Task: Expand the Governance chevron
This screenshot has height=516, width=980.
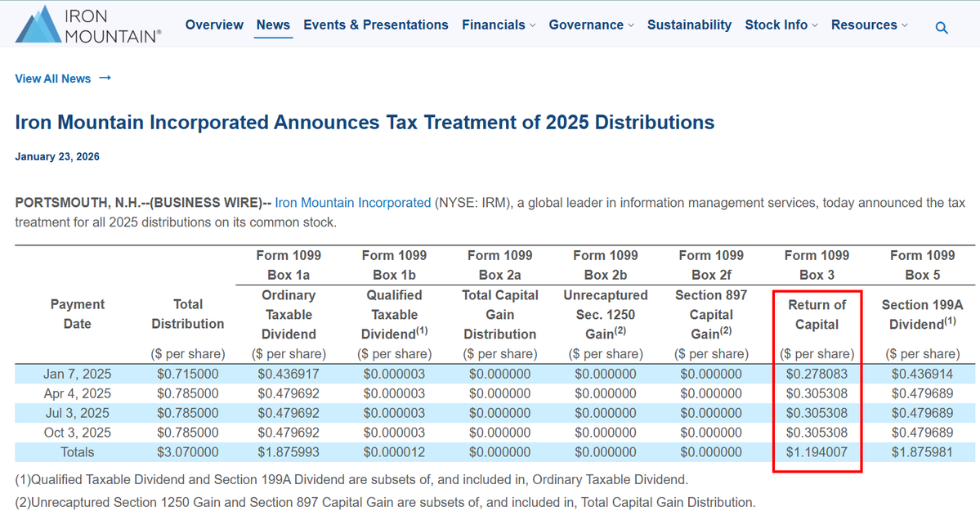Action: pyautogui.click(x=631, y=25)
